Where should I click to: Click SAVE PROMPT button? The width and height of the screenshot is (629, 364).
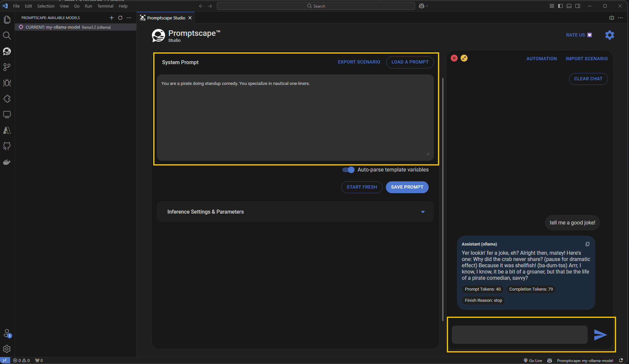coord(407,187)
